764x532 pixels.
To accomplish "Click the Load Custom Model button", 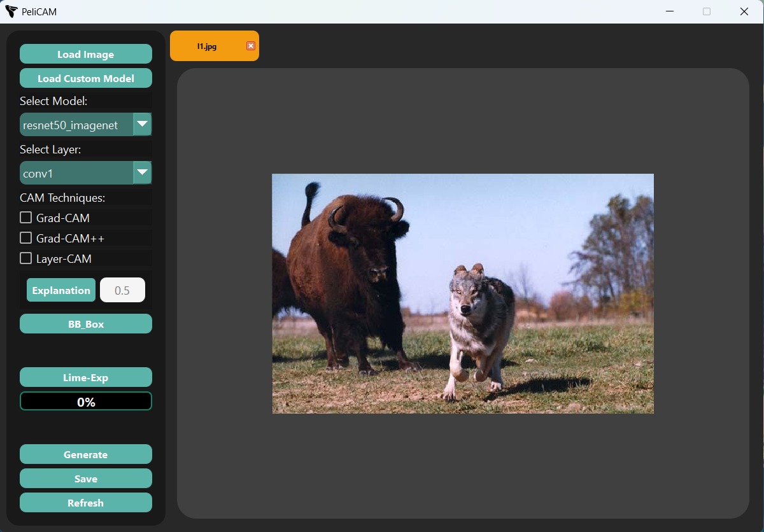I will pos(85,78).
